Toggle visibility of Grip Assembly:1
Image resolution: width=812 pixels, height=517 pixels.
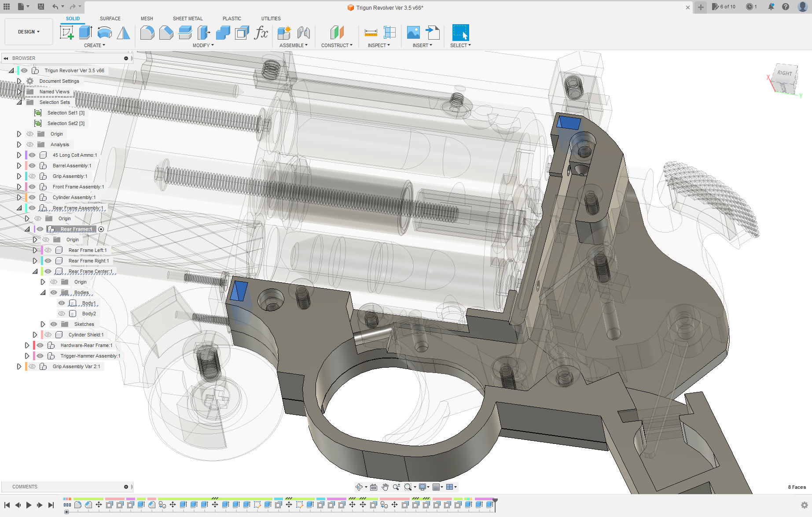32,176
